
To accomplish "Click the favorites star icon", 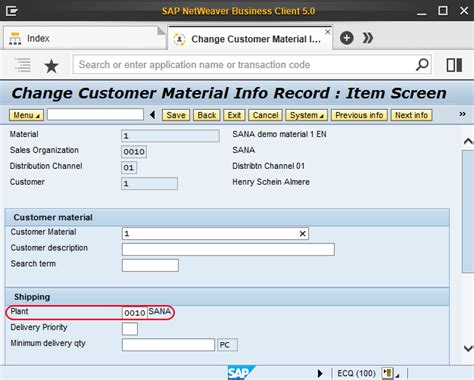I will click(x=51, y=66).
